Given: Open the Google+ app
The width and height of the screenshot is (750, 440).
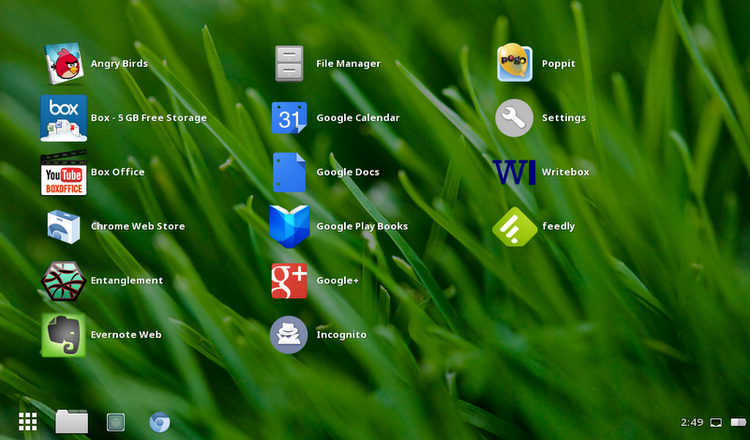Looking at the screenshot, I should click(289, 281).
